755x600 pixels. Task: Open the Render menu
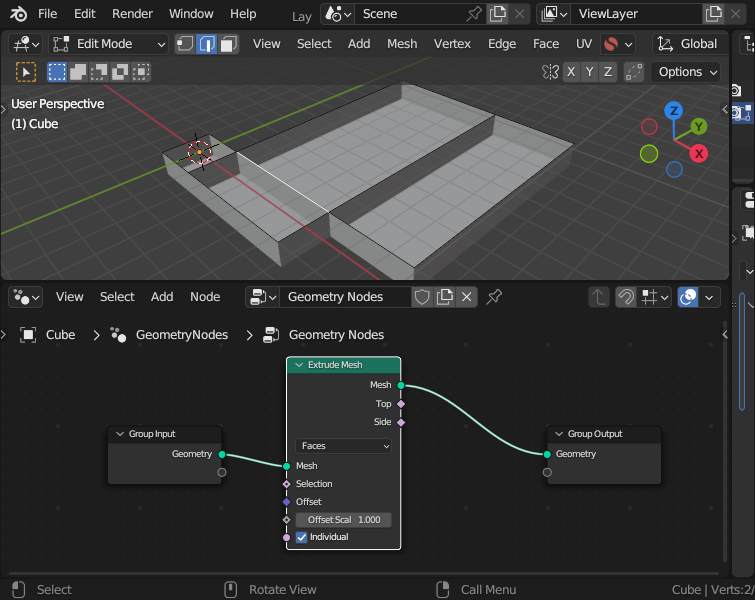132,14
